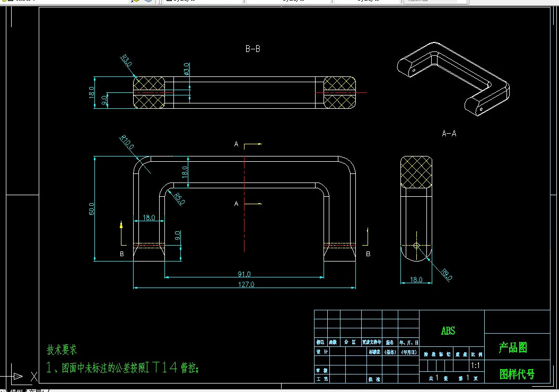The width and height of the screenshot is (559, 392).
Task: Click the 共1张 sheet count text
Action: coord(438,378)
